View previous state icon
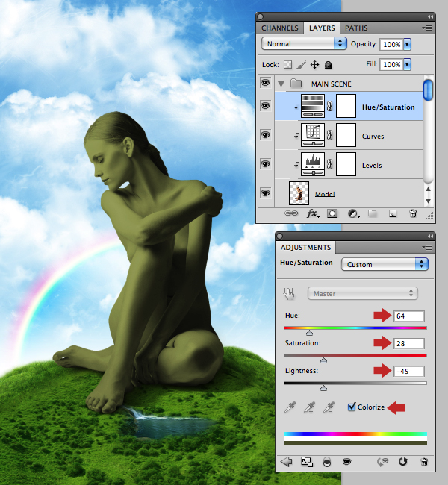The width and height of the screenshot is (448, 485). coord(383,462)
